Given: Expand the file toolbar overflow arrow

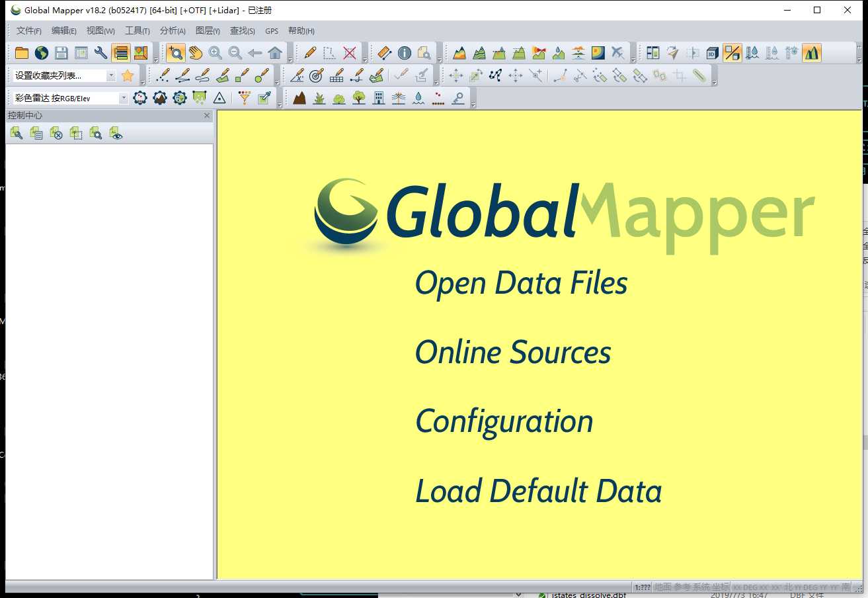Looking at the screenshot, I should tap(156, 60).
